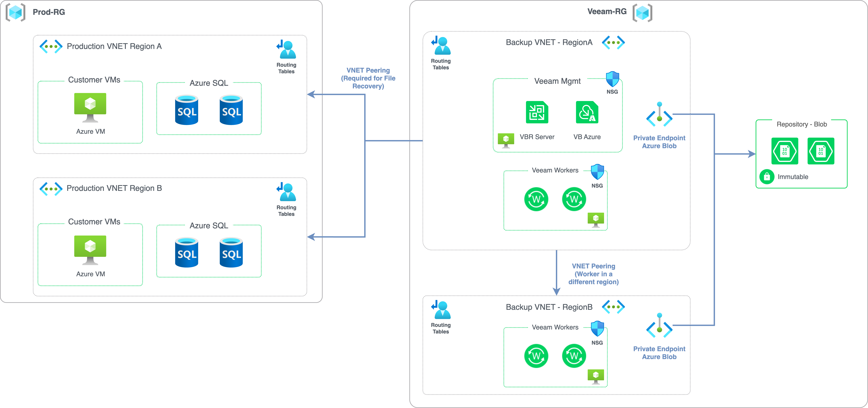Click the 'VBR Server' label
Screen dimensions: 868x408
[x=537, y=137]
